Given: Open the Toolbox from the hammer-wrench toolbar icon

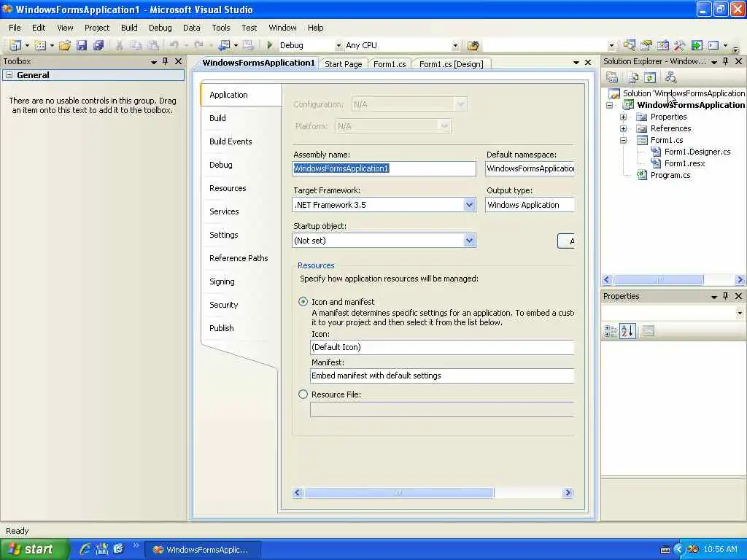Looking at the screenshot, I should point(679,45).
